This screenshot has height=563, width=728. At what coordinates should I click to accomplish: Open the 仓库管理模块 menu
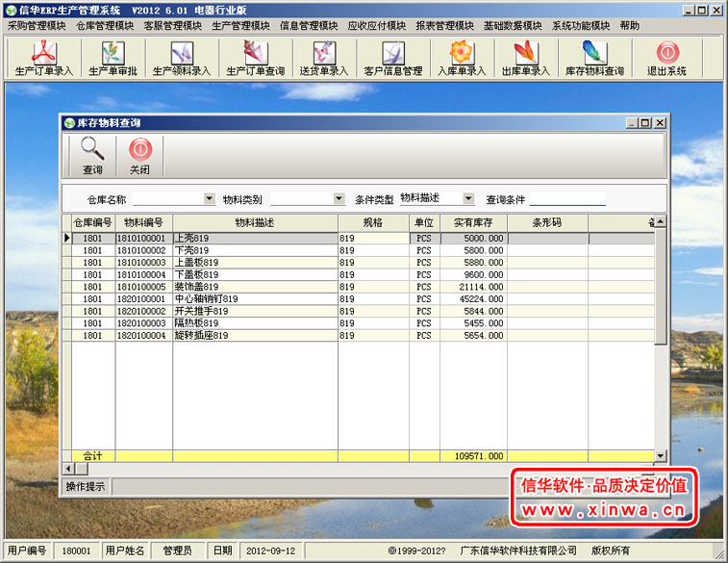(105, 26)
